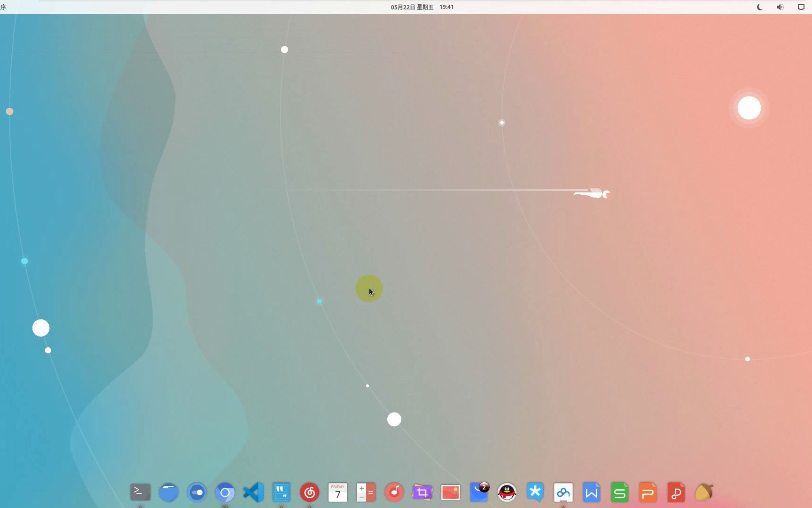Open WPS Spreadsheet
This screenshot has height=508, width=812.
coord(619,492)
